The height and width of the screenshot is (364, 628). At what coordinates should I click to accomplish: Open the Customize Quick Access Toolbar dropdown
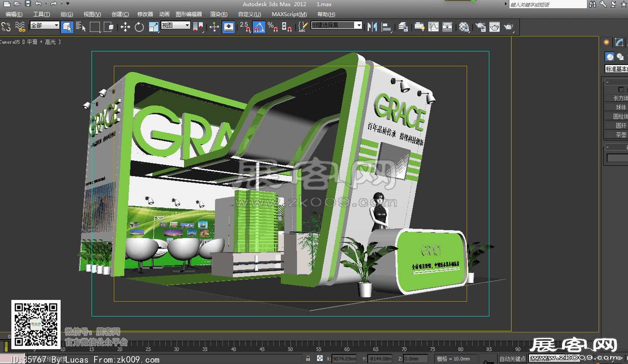68,3
